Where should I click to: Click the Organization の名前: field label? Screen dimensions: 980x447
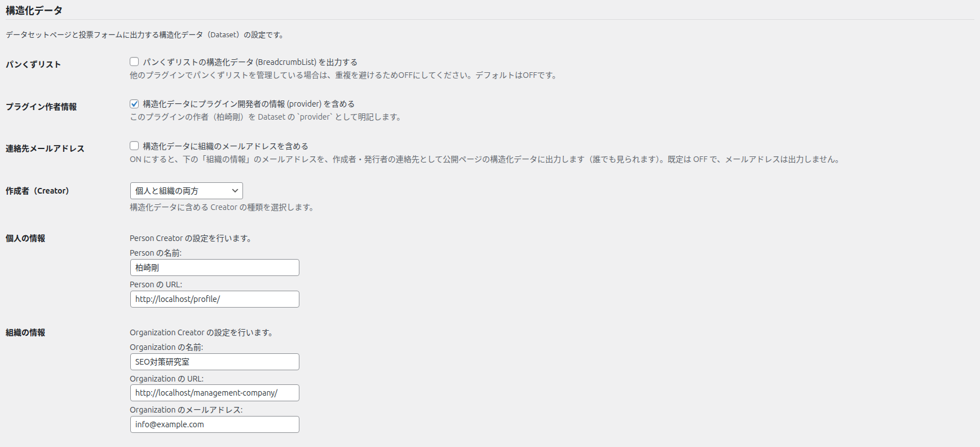tap(166, 347)
